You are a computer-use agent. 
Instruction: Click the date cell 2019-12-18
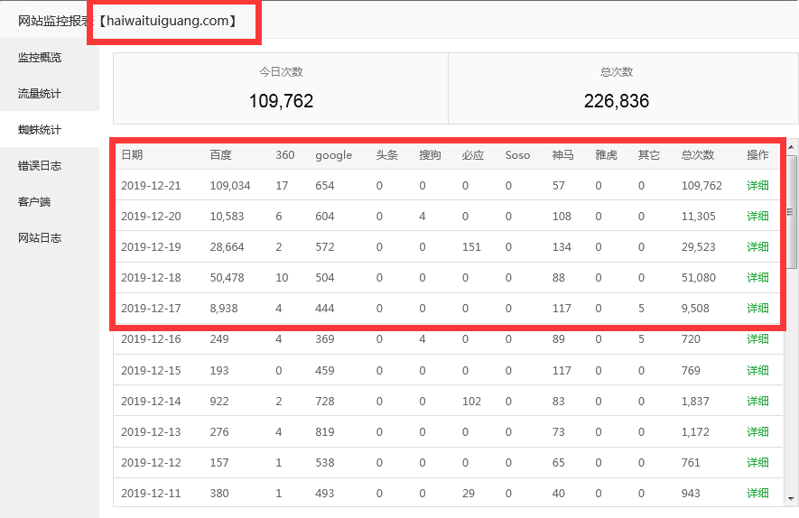pyautogui.click(x=151, y=278)
